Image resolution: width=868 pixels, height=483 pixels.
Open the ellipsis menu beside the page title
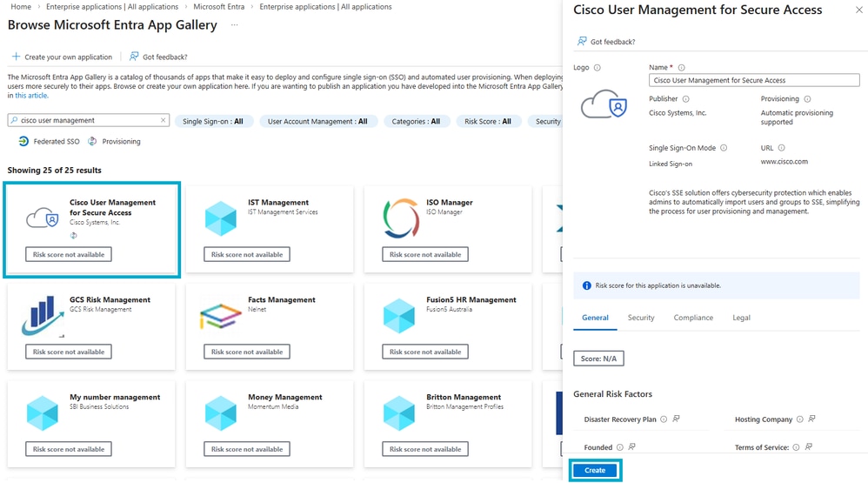234,25
